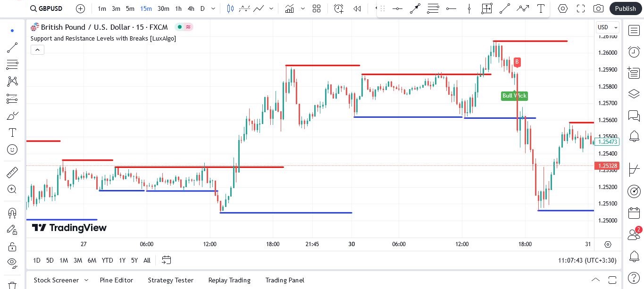Open the GBPUSD symbol search
The height and width of the screenshot is (289, 644).
(x=46, y=8)
